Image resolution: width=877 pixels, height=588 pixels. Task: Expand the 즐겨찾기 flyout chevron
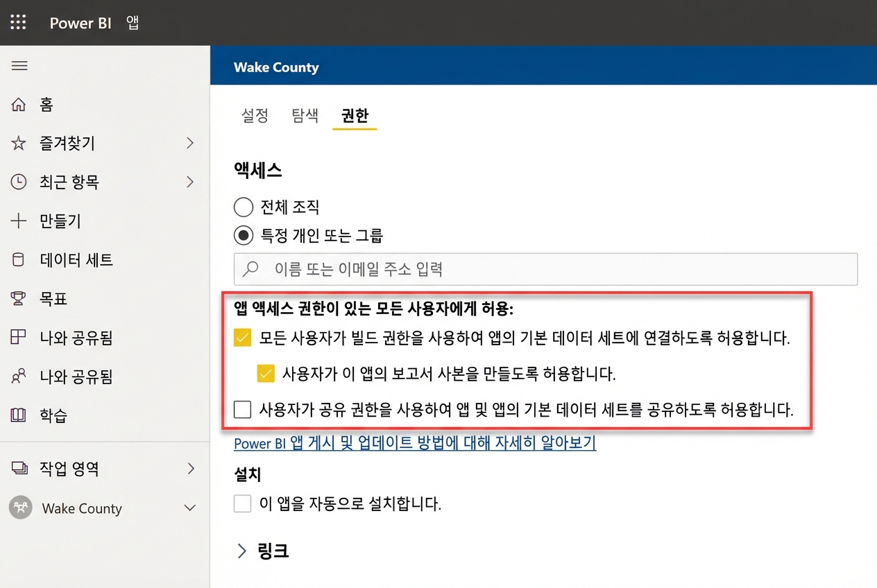190,144
